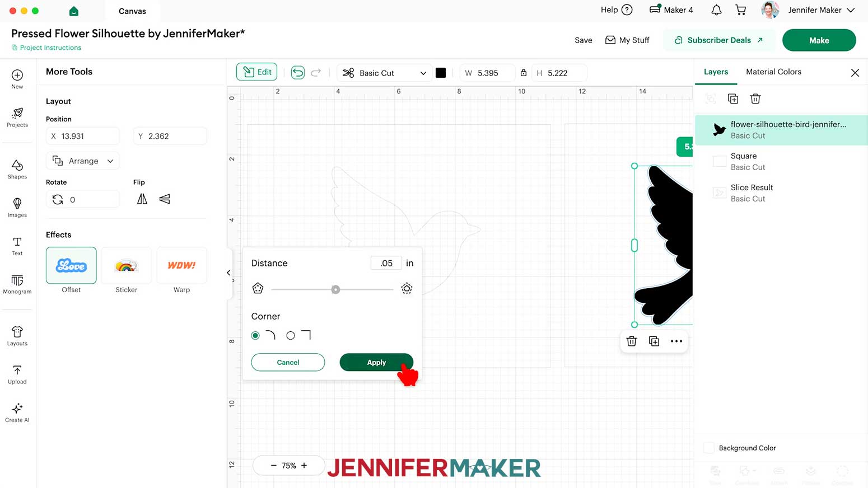Screen dimensions: 868x488
Task: Toggle the lock aspect ratio icon
Action: (x=524, y=73)
